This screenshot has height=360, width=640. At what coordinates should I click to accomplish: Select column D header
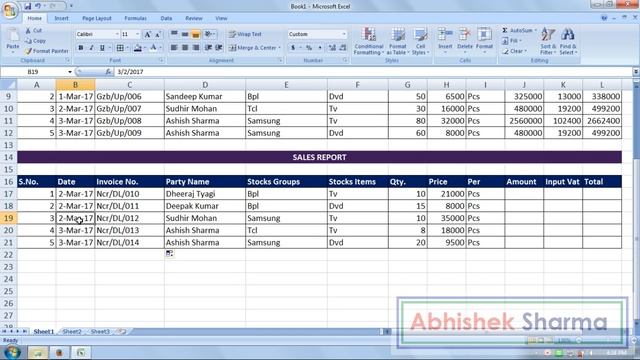[205, 85]
